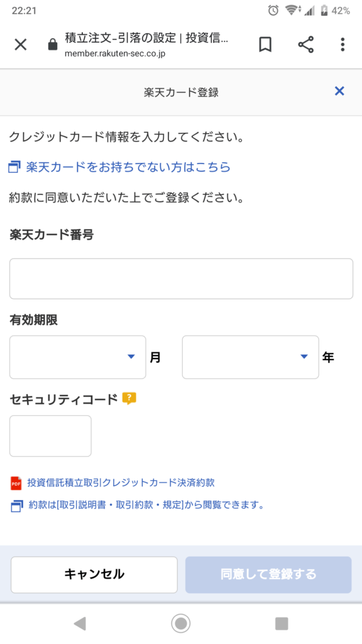Close the 楽天カード登録 dialog with blue X
Viewport: 362px width, 644px height.
coord(339,91)
